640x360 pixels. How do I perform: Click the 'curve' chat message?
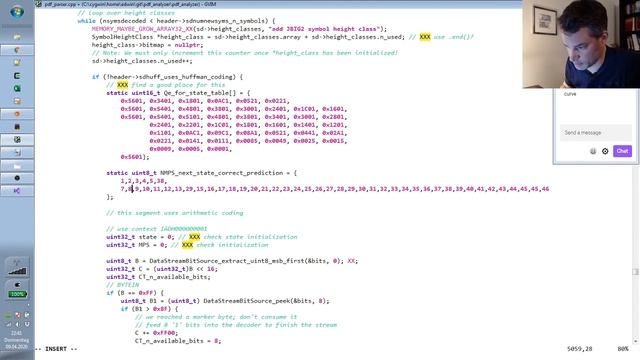point(570,94)
